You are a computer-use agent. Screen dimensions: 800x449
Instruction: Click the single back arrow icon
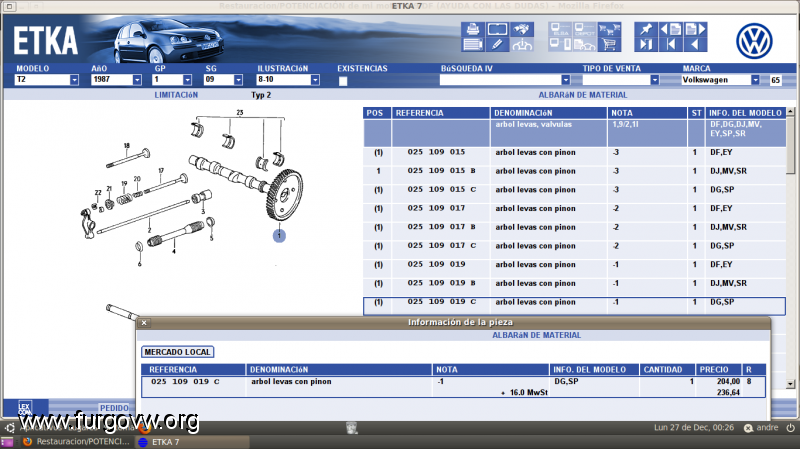point(695,44)
